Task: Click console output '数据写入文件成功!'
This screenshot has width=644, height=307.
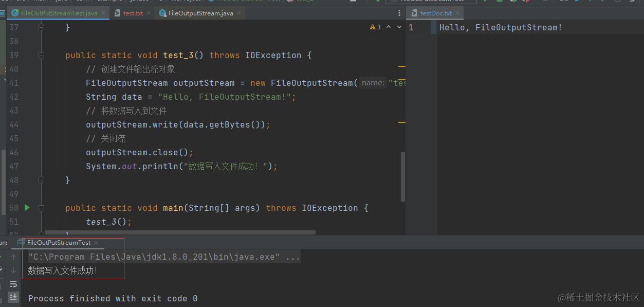Action: coord(63,270)
